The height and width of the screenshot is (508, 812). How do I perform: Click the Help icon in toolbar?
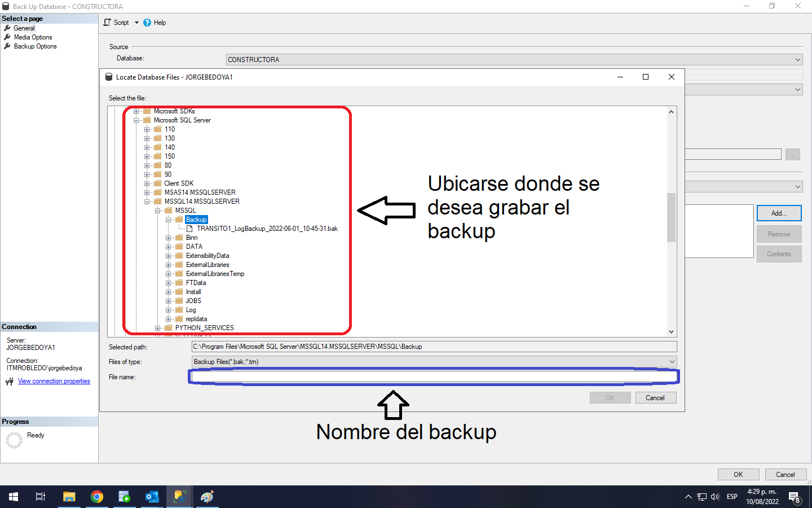[147, 23]
